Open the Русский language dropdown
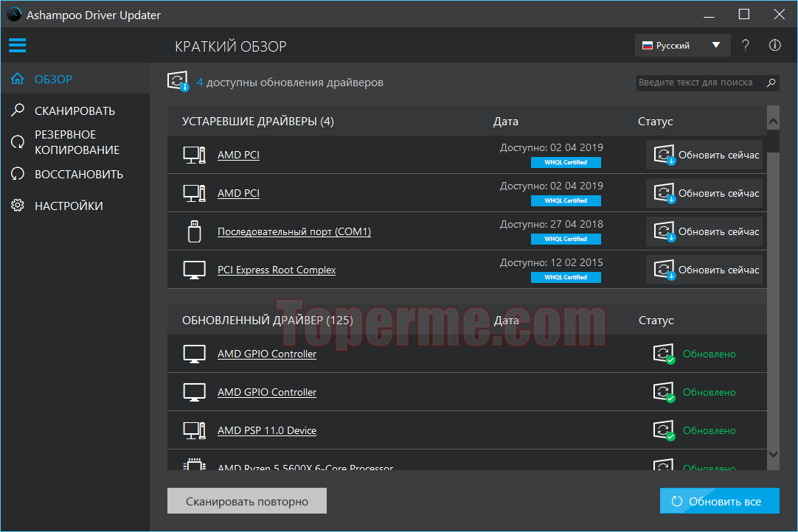Screen dimensions: 798x532 (682, 45)
